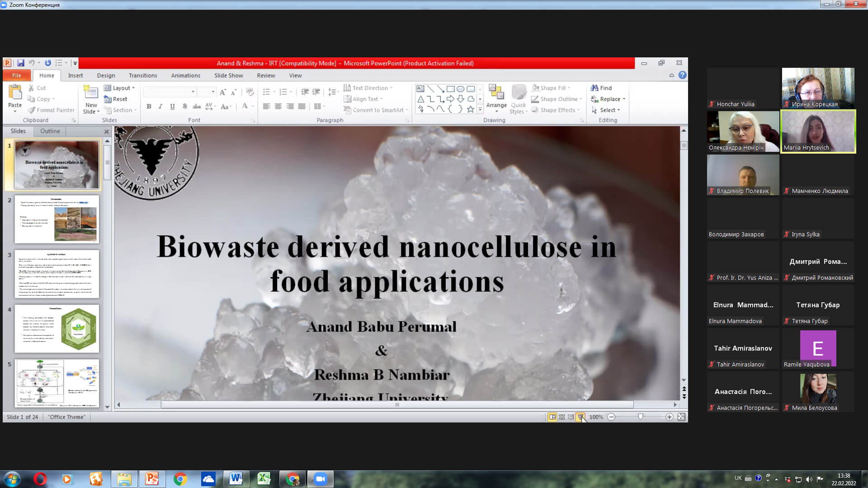Screen dimensions: 868x488
Task: Click the Italic formatting button
Action: click(x=160, y=107)
